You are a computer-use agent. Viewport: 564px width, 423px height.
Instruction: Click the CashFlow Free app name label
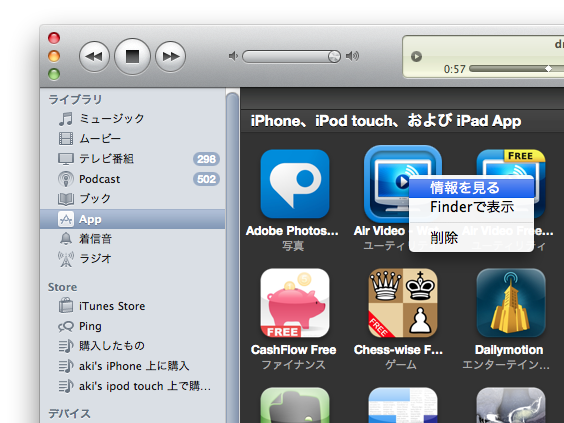(x=294, y=350)
